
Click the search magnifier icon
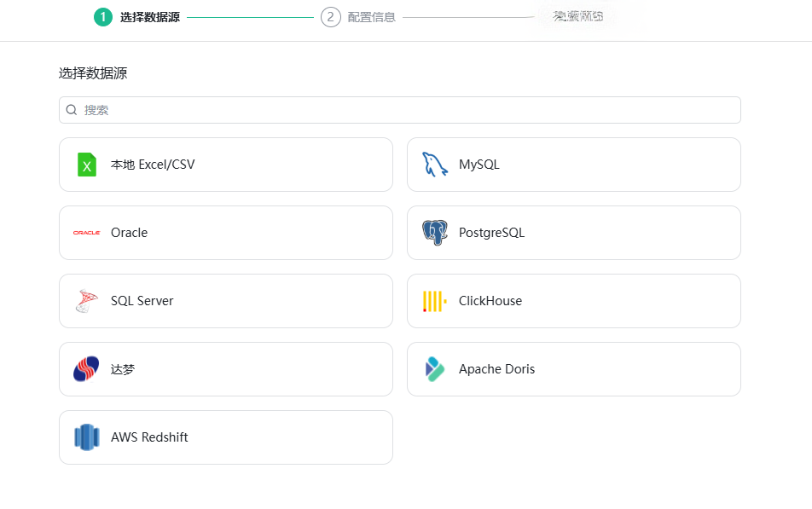(71, 109)
